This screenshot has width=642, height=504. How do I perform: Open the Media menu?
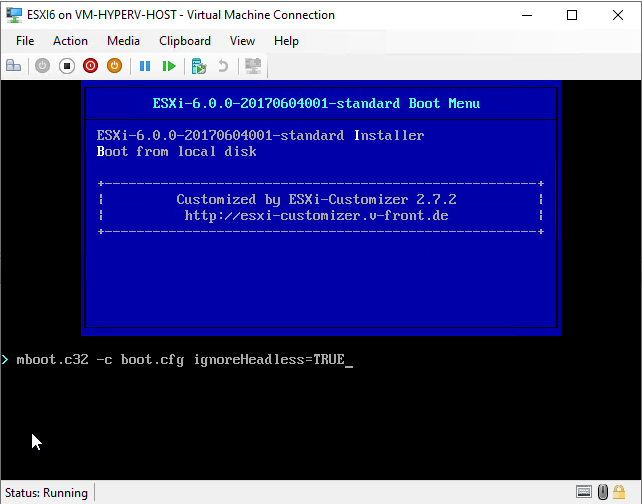(123, 41)
